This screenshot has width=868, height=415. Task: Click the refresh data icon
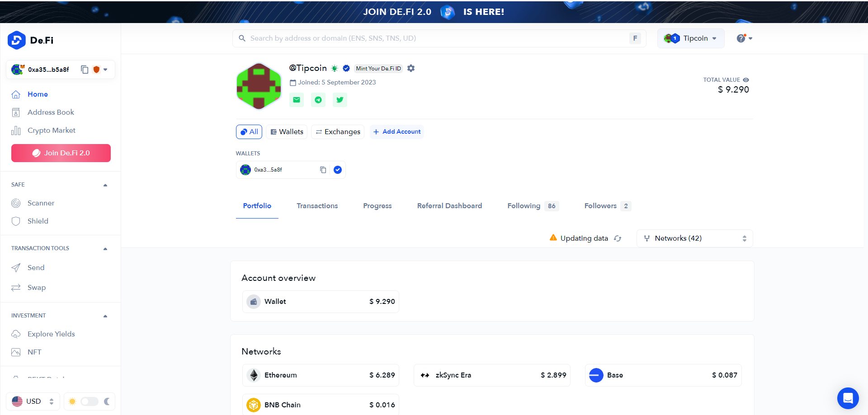click(618, 238)
